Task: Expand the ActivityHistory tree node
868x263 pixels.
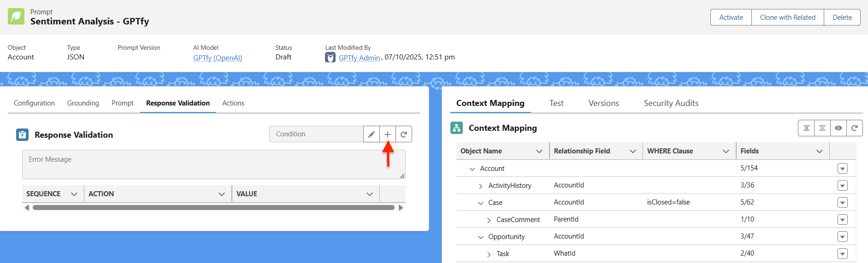Action: (x=480, y=186)
